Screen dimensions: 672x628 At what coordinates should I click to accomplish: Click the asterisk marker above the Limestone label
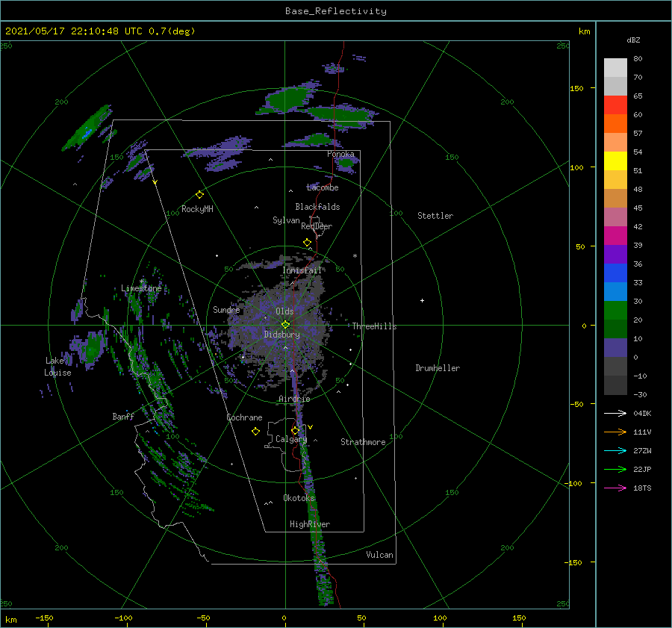[x=141, y=282]
